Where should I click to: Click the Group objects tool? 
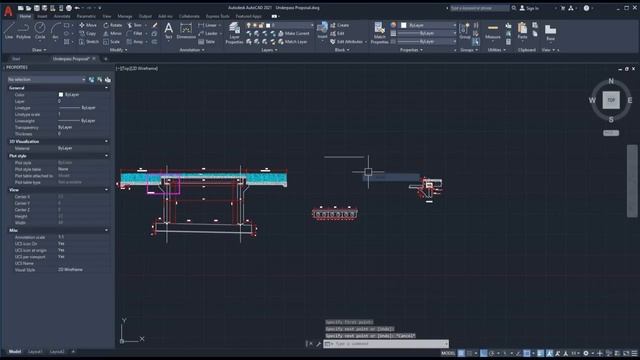pos(464,31)
